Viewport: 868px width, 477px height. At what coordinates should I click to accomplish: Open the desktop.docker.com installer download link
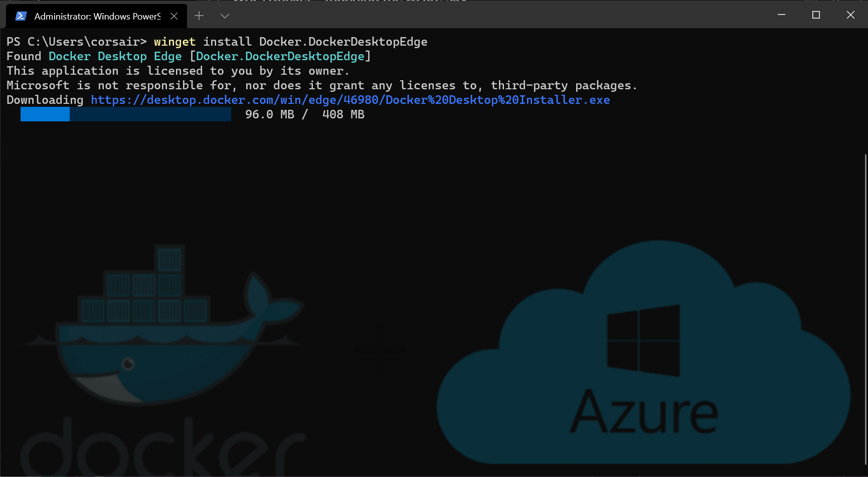350,100
